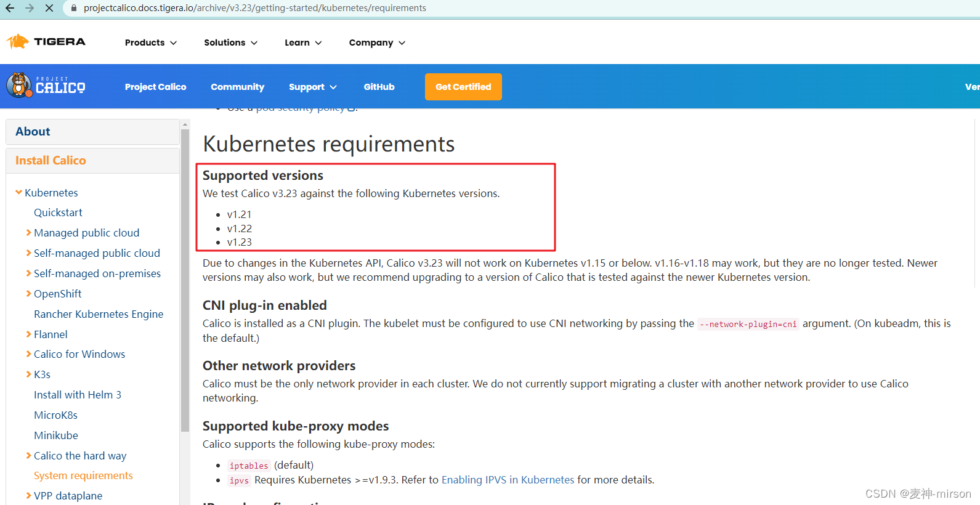Go forward with the browser forward arrow

30,8
